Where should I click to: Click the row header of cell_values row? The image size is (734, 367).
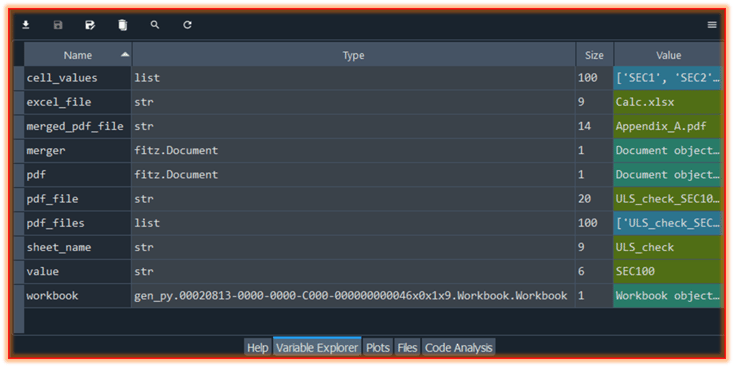(x=19, y=78)
